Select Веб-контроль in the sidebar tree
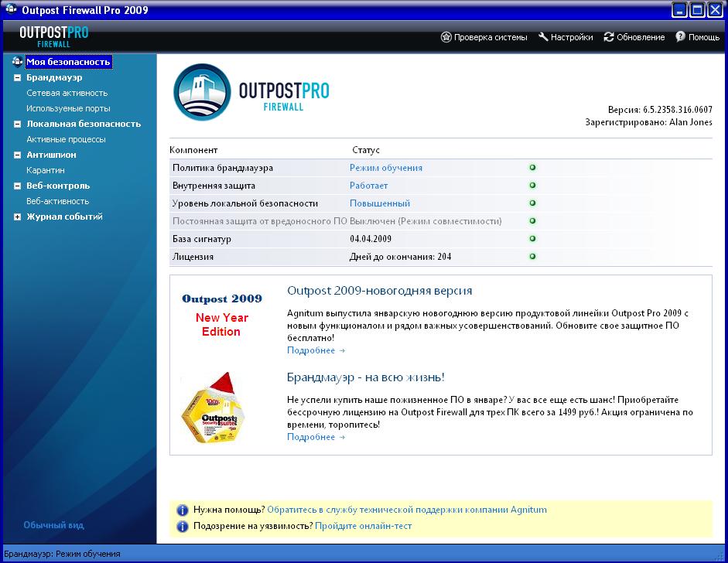 [58, 186]
